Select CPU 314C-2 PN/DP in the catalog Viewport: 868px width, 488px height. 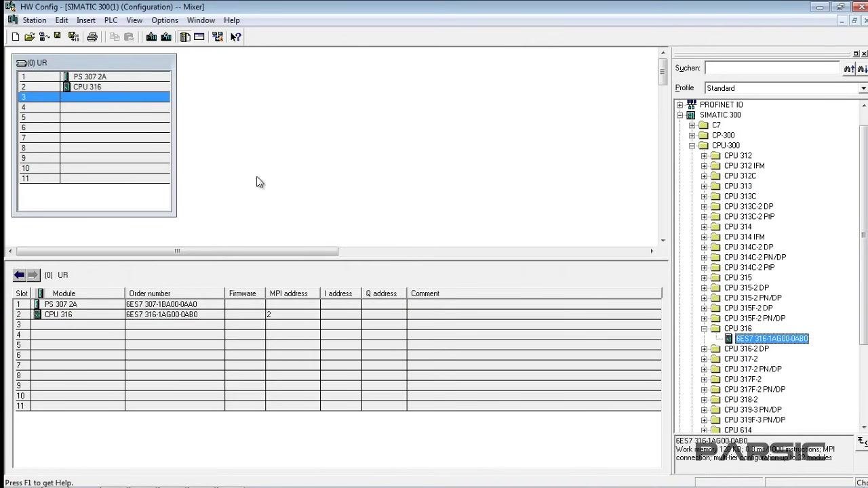coord(755,257)
